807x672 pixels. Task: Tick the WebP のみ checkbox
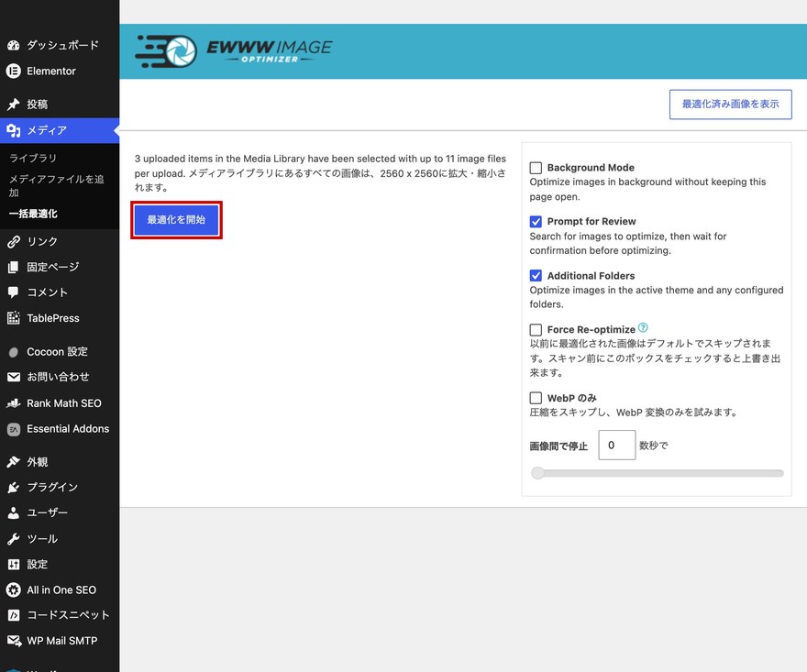point(536,398)
